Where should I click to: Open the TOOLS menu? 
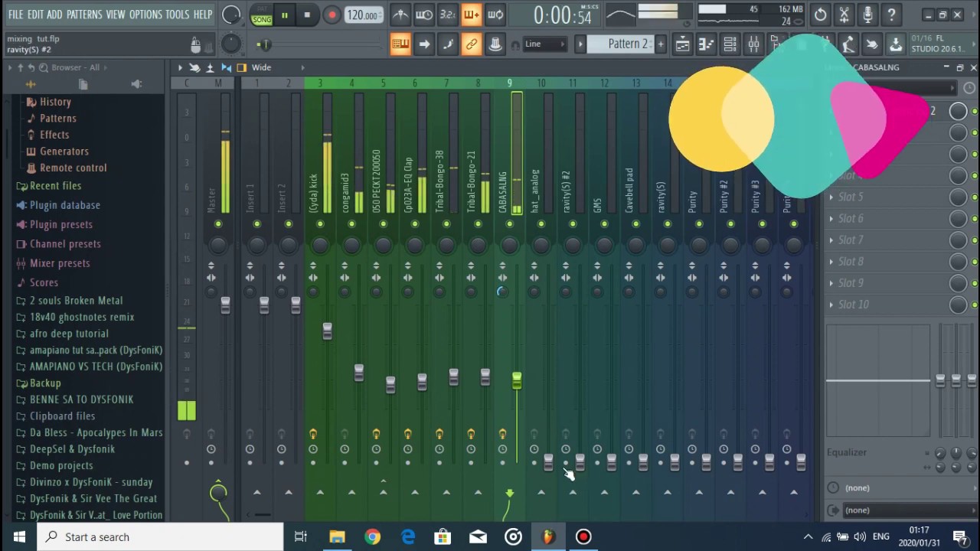[178, 15]
